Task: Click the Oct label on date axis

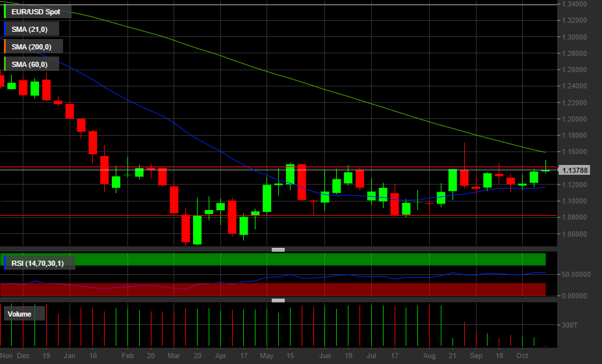Action: click(522, 356)
